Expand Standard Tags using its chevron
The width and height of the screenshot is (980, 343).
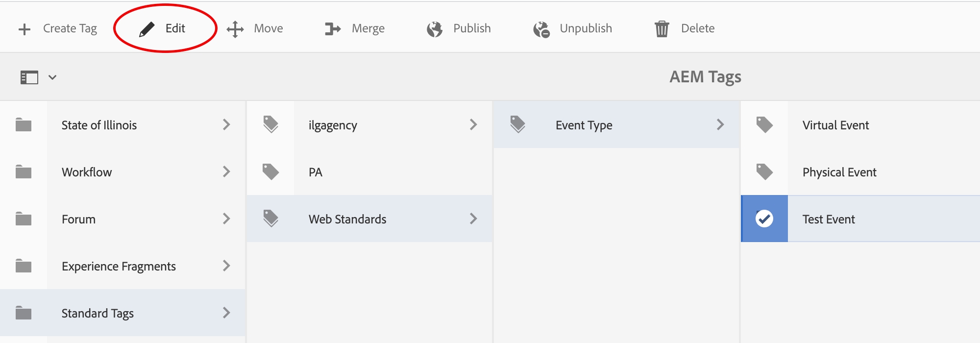pos(226,313)
